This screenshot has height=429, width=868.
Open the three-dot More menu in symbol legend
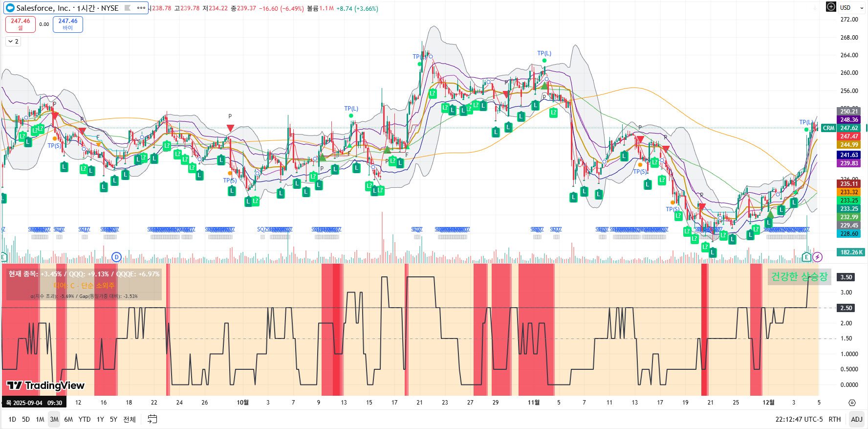tap(141, 8)
